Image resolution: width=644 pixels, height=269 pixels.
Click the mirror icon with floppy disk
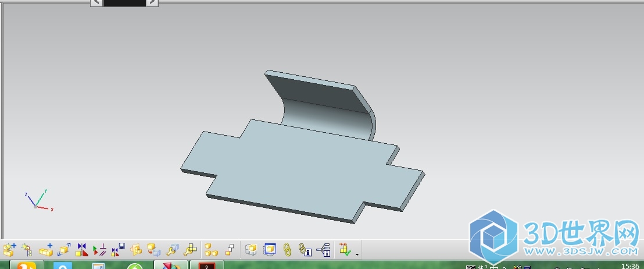click(118, 249)
